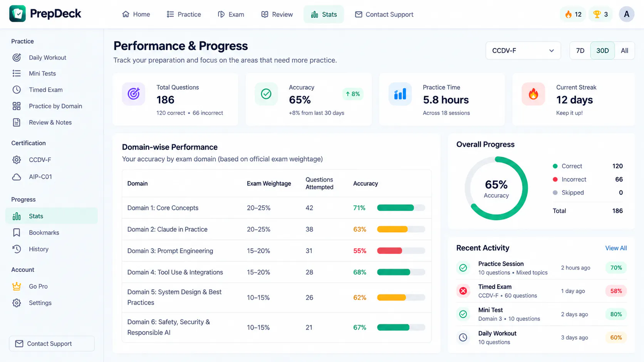Click the Go Pro crown icon

click(x=17, y=286)
